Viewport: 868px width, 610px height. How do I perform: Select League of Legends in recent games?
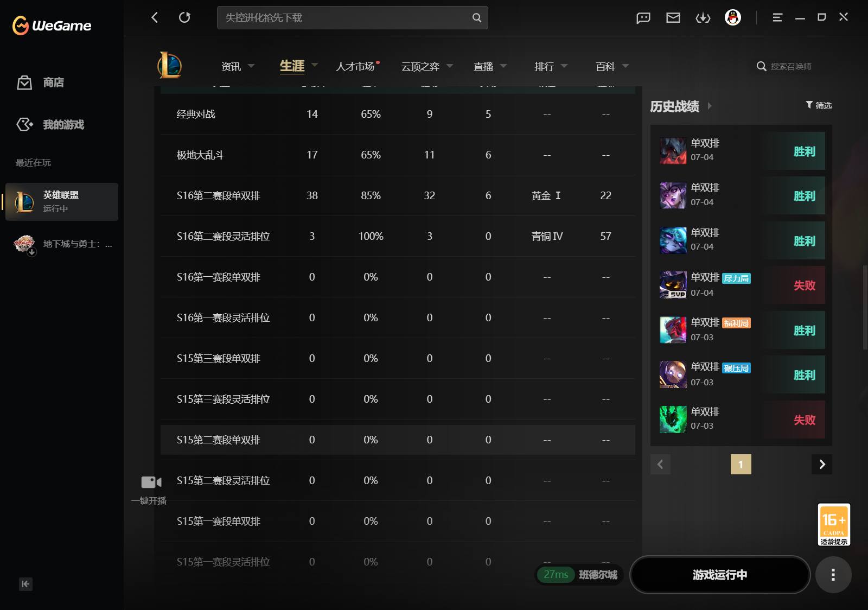click(62, 201)
